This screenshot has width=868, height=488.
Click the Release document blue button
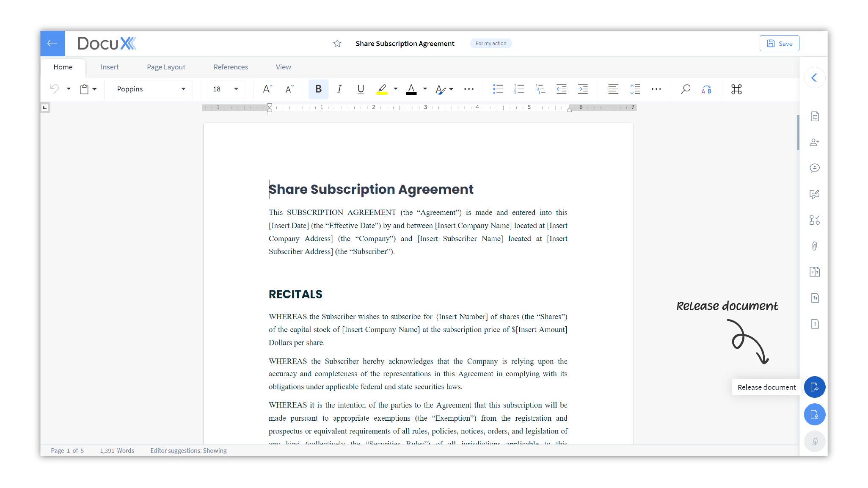click(815, 387)
